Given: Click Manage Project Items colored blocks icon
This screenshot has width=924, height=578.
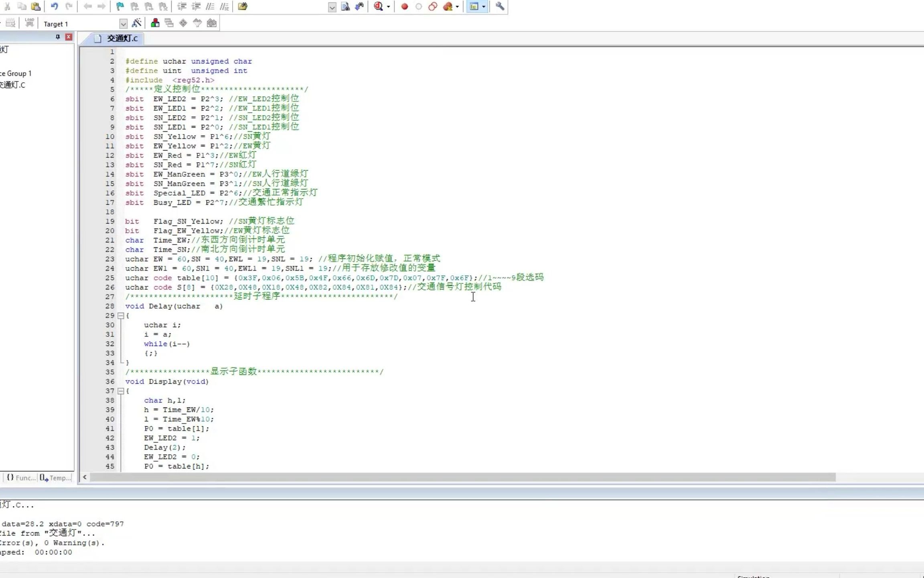Looking at the screenshot, I should (155, 23).
